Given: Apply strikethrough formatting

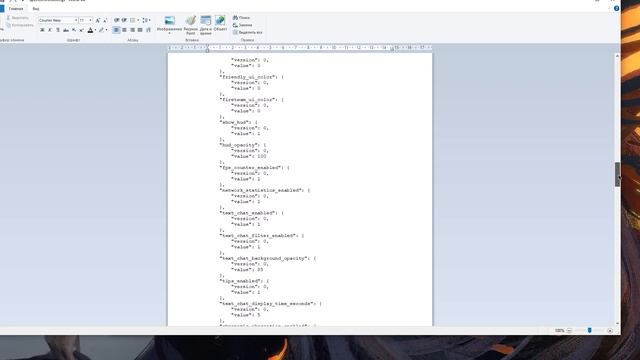Looking at the screenshot, I should pos(66,30).
